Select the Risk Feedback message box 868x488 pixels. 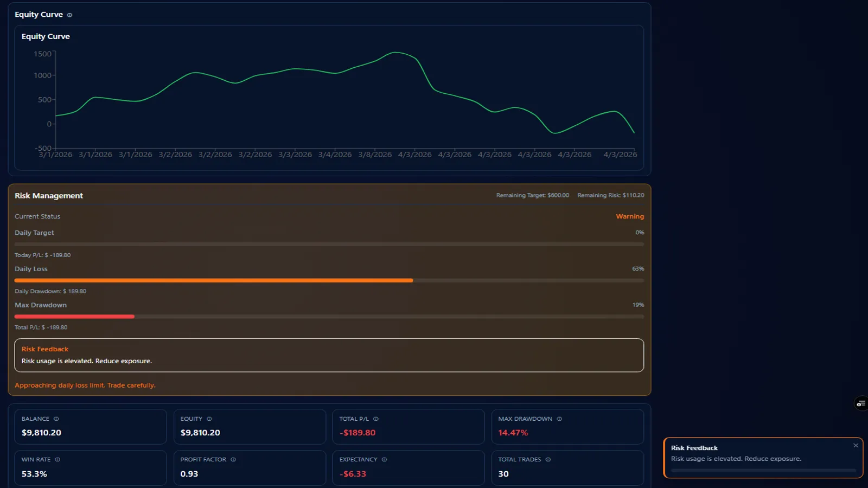coord(329,355)
